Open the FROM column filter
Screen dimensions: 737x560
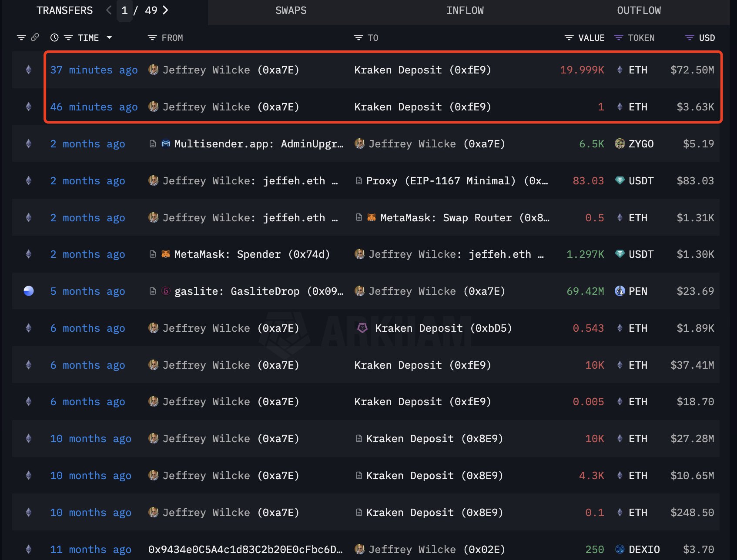[152, 38]
